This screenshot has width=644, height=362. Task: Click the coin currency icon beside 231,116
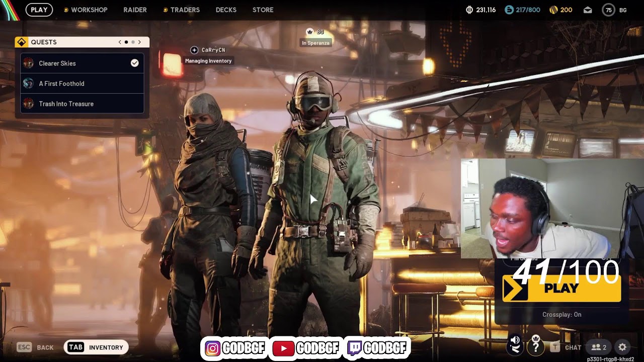click(x=469, y=10)
